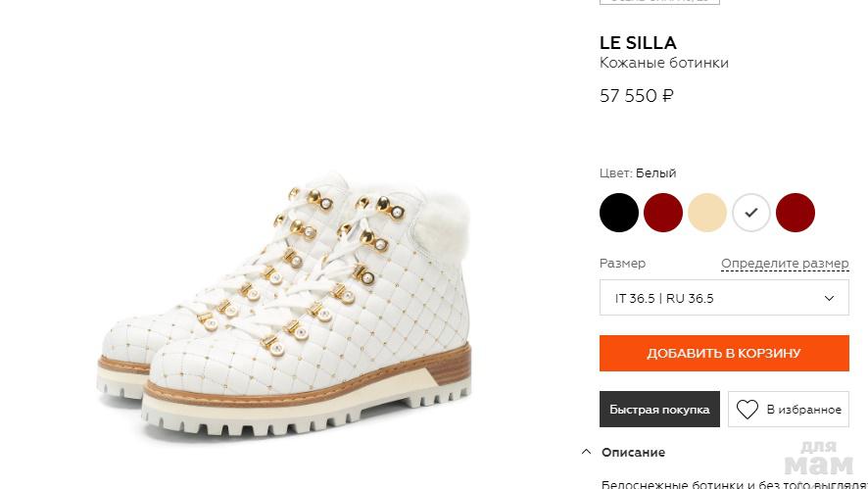Screen dimensions: 868x489
Task: Click the Кожаные ботинки product title
Action: [664, 63]
